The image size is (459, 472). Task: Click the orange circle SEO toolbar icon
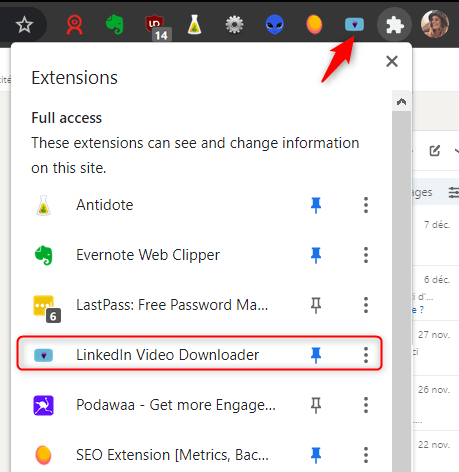[x=314, y=25]
